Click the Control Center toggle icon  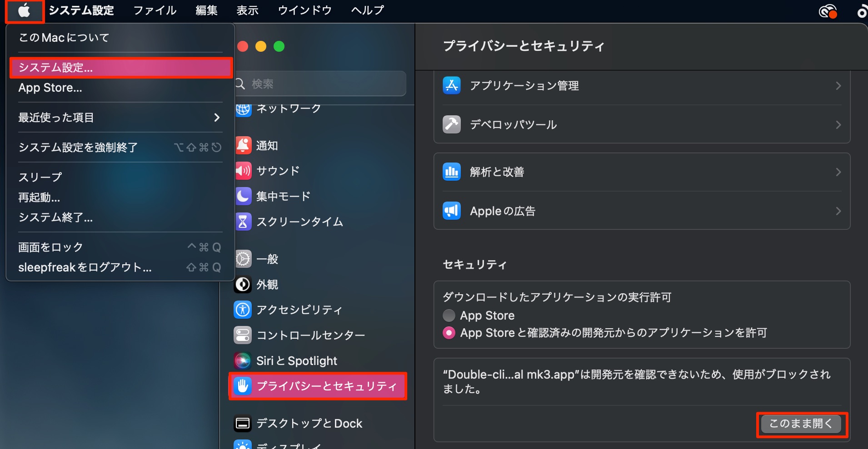click(243, 335)
